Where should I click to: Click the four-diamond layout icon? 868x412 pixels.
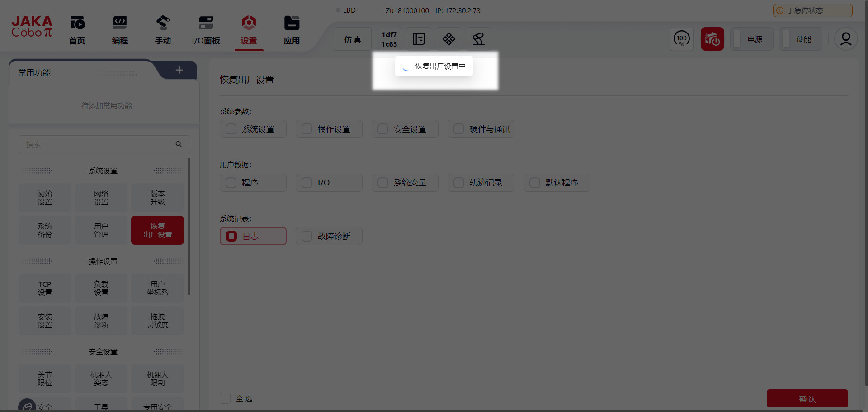pos(448,39)
